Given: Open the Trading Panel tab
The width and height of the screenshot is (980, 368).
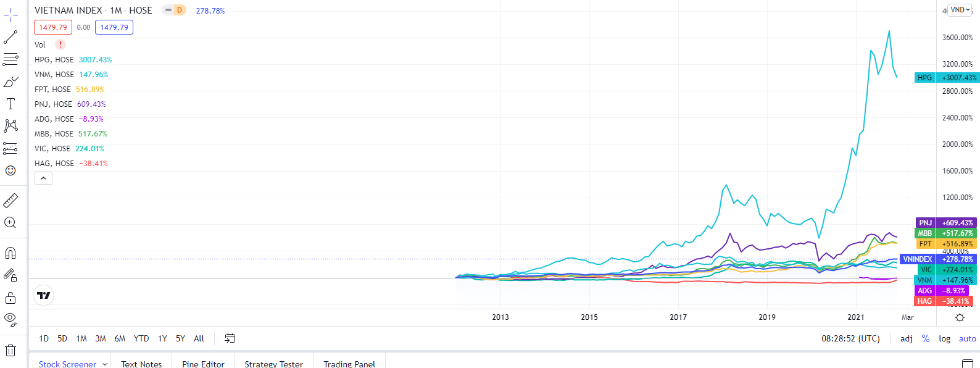Looking at the screenshot, I should tap(349, 364).
